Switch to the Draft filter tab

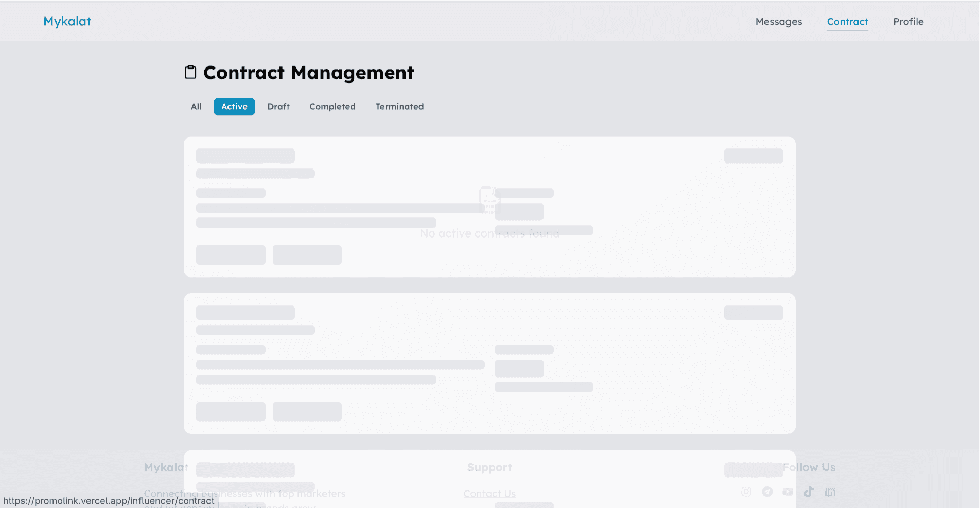click(x=278, y=107)
